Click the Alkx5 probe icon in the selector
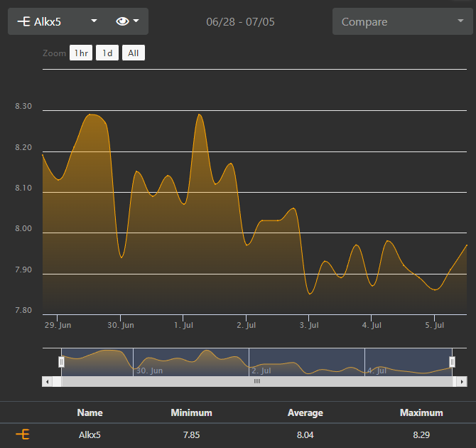This screenshot has width=476, height=448. [23, 21]
